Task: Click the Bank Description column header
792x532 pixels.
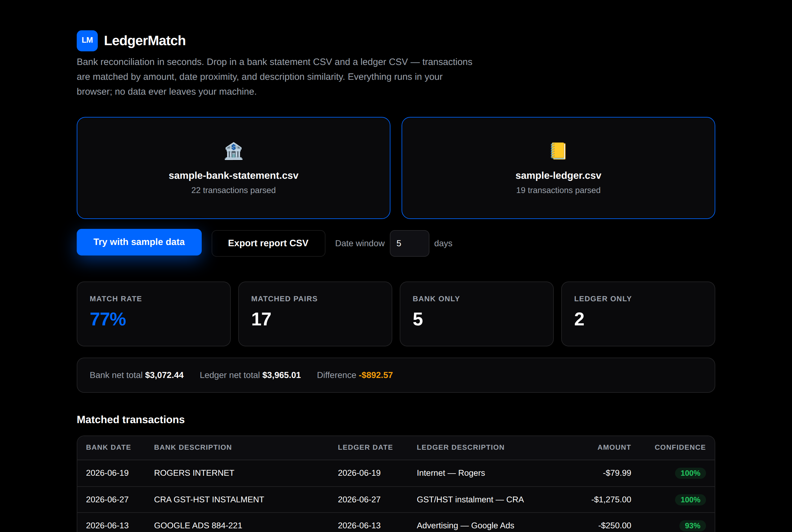Action: click(x=193, y=447)
